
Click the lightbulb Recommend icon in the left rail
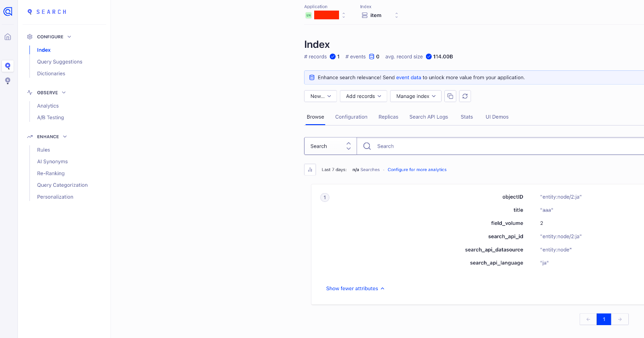click(7, 80)
